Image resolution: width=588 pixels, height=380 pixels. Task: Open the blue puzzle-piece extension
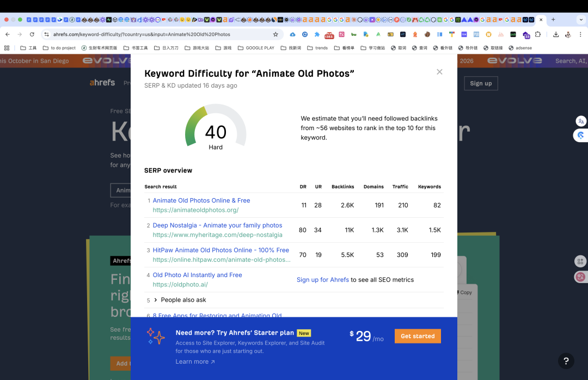(x=317, y=34)
